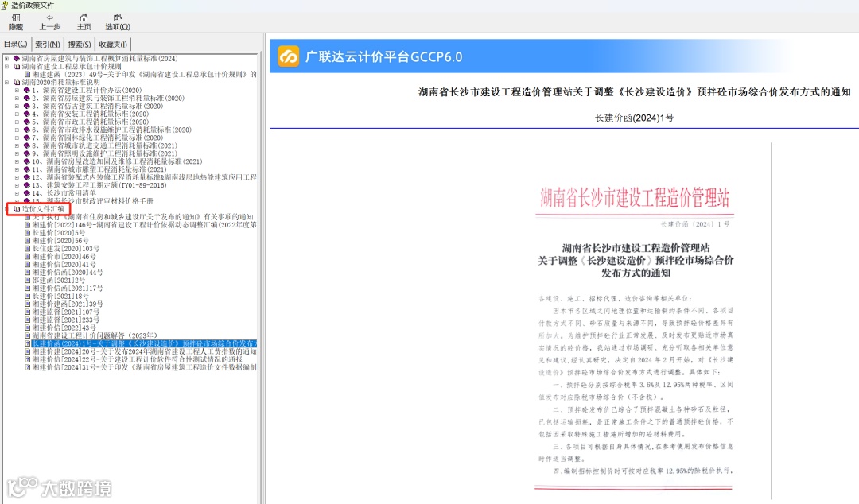The width and height of the screenshot is (859, 504).
Task: Click 广联达云计价平台GCCP6.0 banner title
Action: point(383,57)
